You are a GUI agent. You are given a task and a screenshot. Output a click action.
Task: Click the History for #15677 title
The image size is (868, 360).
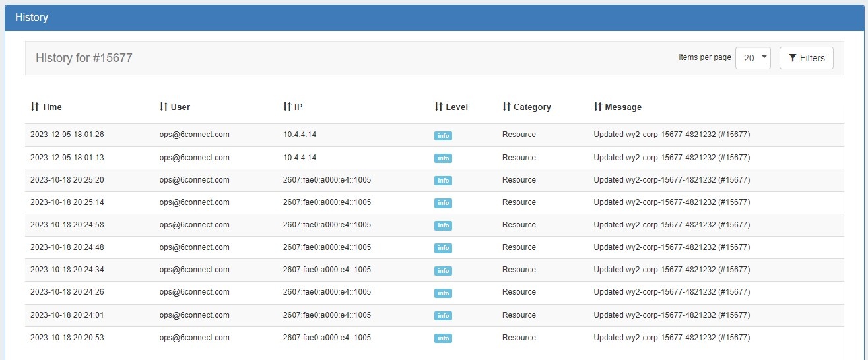84,58
